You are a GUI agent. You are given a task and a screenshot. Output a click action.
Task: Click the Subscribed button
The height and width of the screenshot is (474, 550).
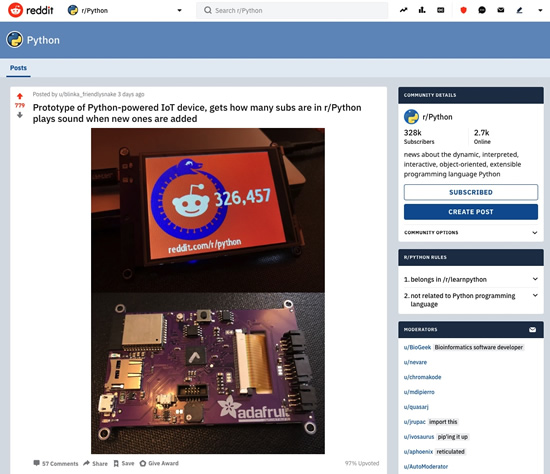pyautogui.click(x=471, y=192)
